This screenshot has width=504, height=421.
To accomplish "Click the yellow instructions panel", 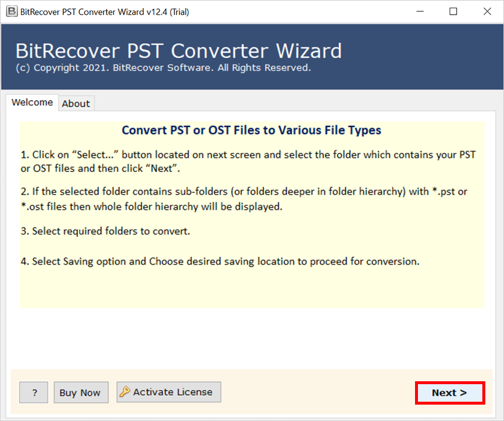I will [252, 210].
